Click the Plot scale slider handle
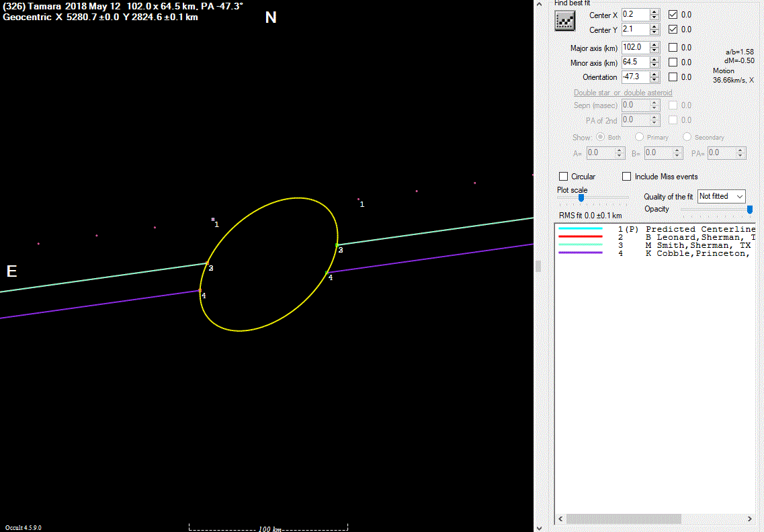The width and height of the screenshot is (764, 532). 581,198
